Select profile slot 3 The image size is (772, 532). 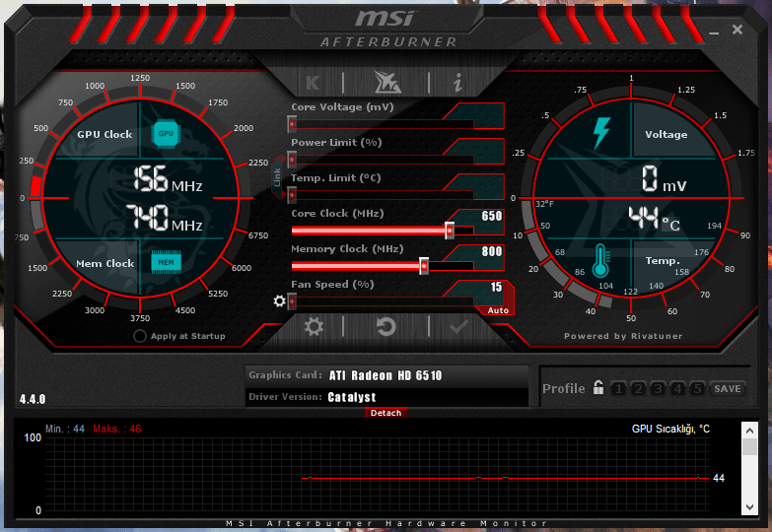pos(658,389)
